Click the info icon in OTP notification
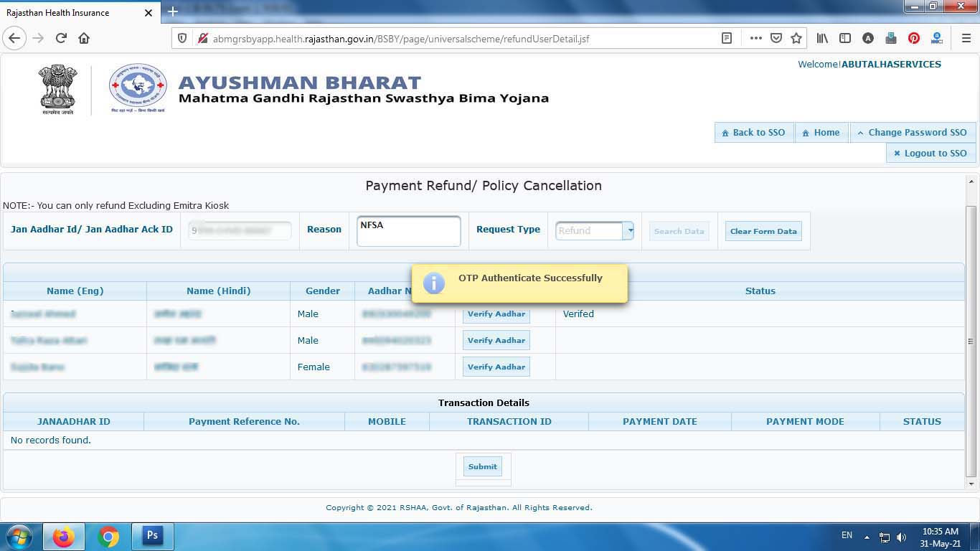 click(x=434, y=283)
